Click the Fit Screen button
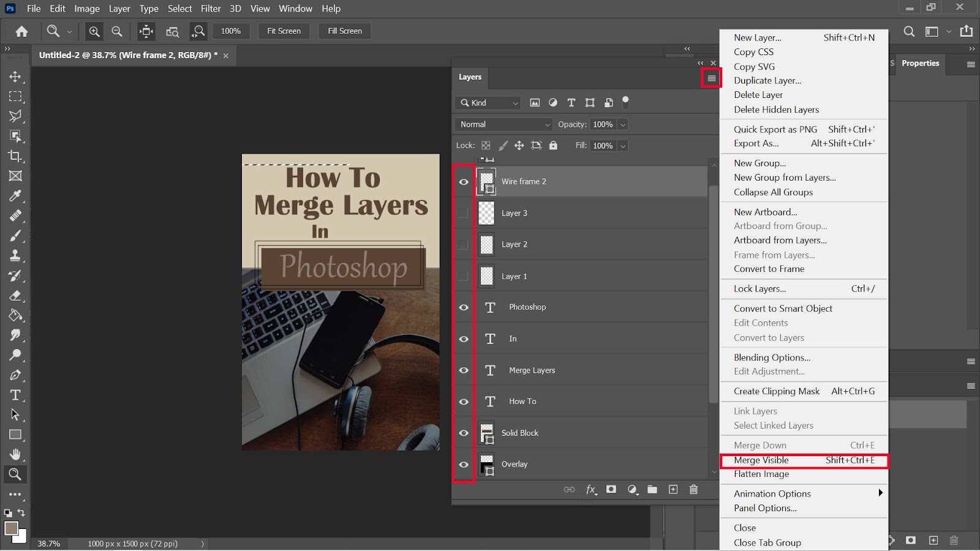This screenshot has height=551, width=980. click(284, 31)
